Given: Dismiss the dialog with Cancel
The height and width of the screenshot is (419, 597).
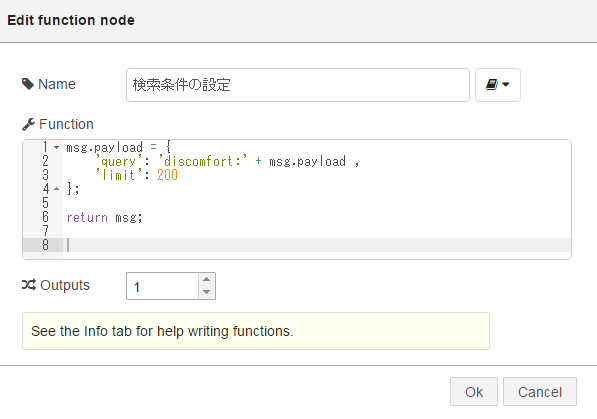Looking at the screenshot, I should [x=540, y=392].
